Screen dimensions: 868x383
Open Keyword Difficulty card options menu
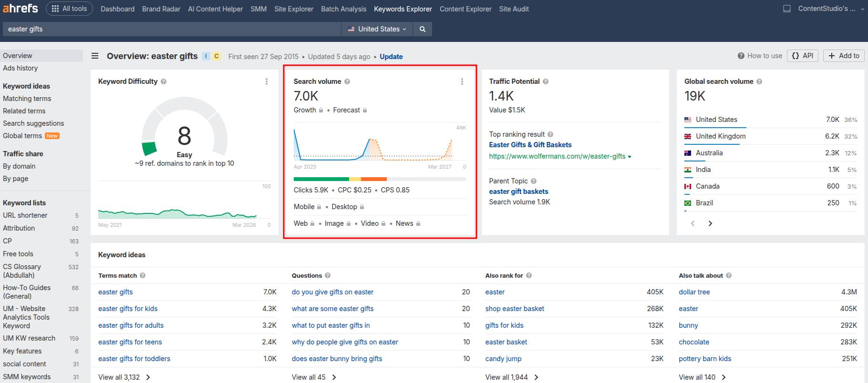[267, 81]
